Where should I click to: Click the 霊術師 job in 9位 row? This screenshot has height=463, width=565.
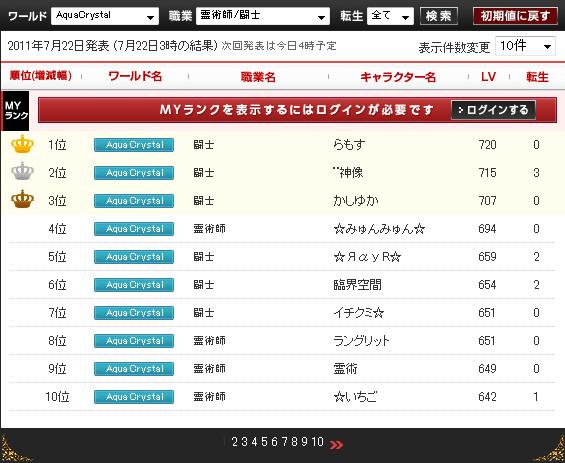tap(209, 369)
